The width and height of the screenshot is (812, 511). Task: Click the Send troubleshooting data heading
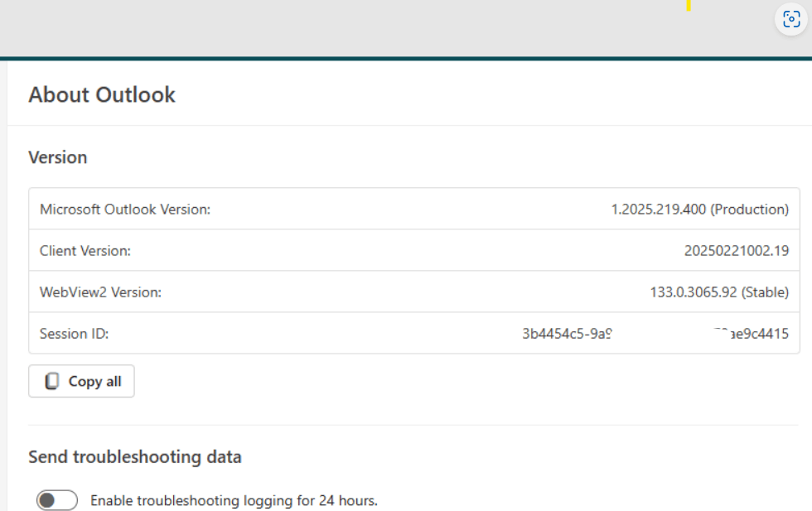coord(135,456)
